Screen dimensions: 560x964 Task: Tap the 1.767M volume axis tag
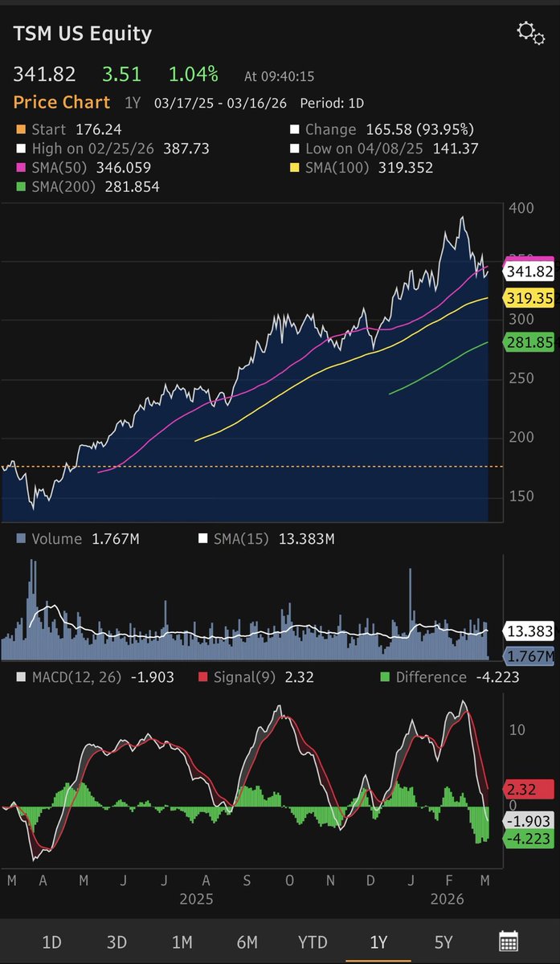point(529,656)
